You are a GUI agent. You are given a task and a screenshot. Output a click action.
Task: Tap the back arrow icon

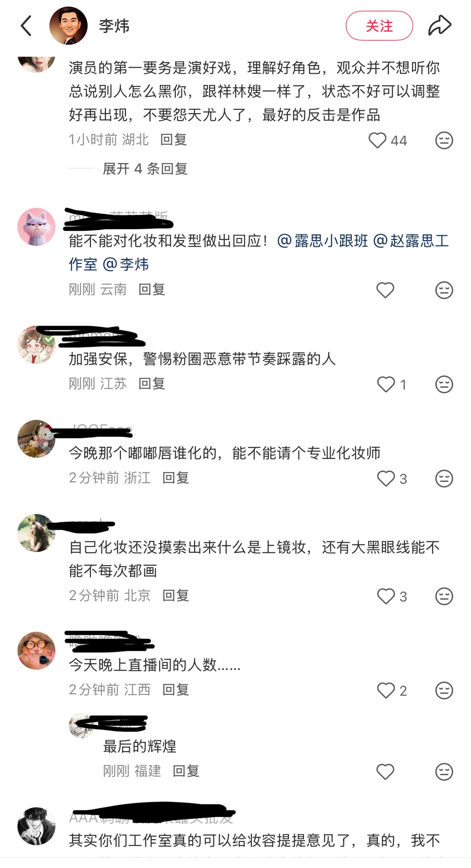26,26
